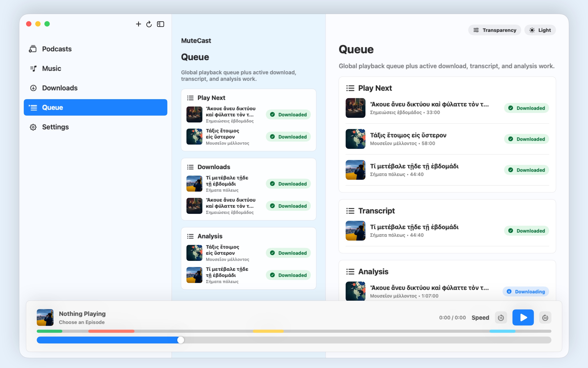Click list icon beside middle pane Analysis heading

(190, 236)
